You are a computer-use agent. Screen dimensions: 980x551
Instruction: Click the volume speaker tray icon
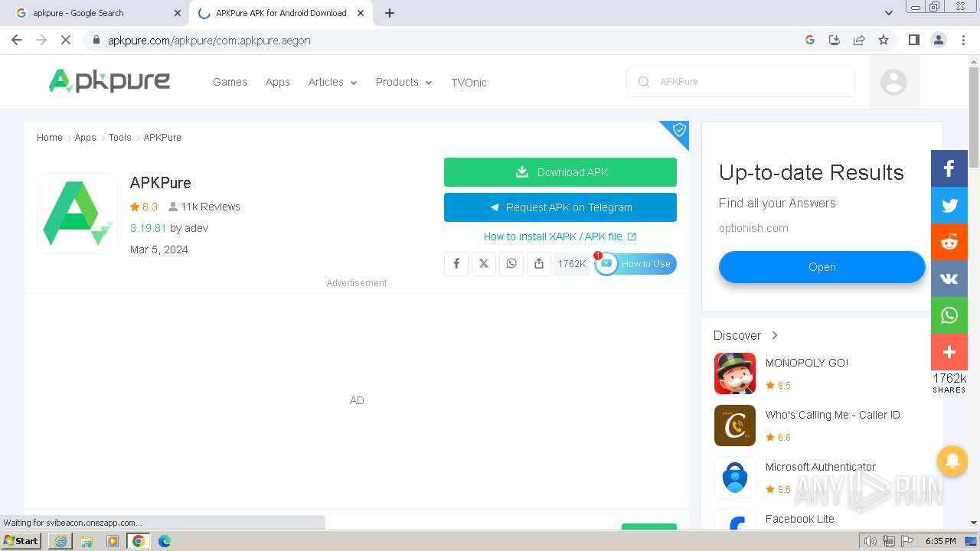coord(870,541)
